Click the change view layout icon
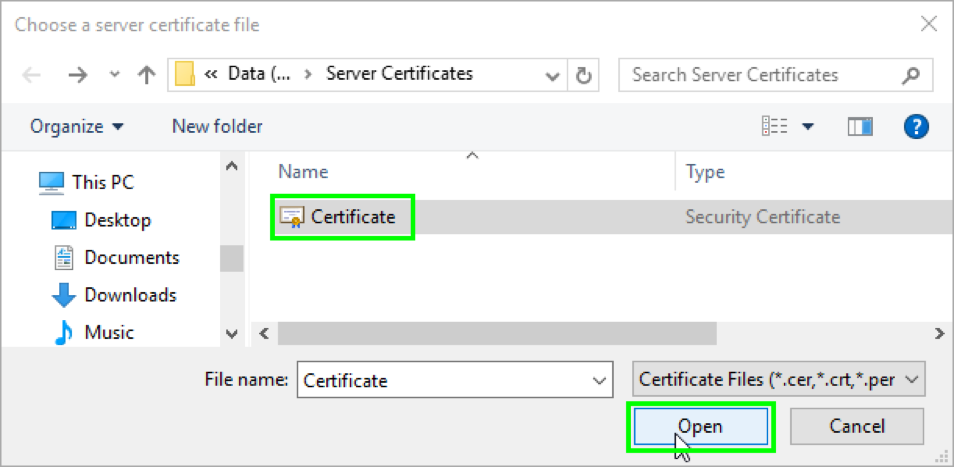 776,127
